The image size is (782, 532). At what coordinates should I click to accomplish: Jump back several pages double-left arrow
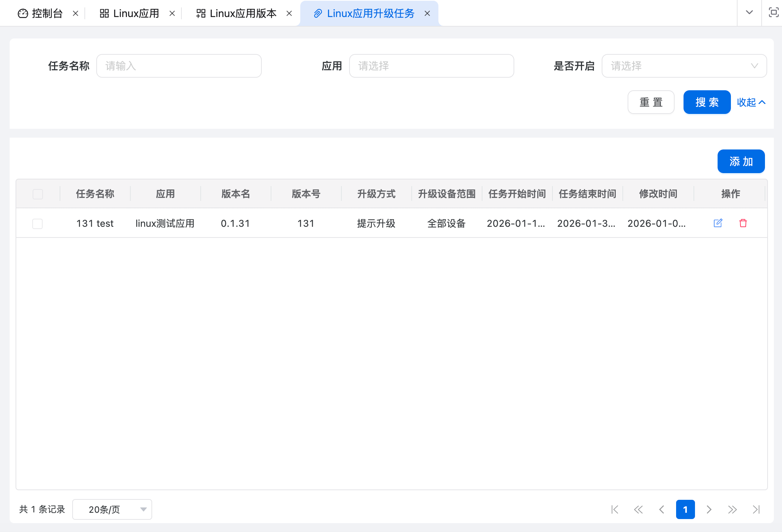(638, 509)
